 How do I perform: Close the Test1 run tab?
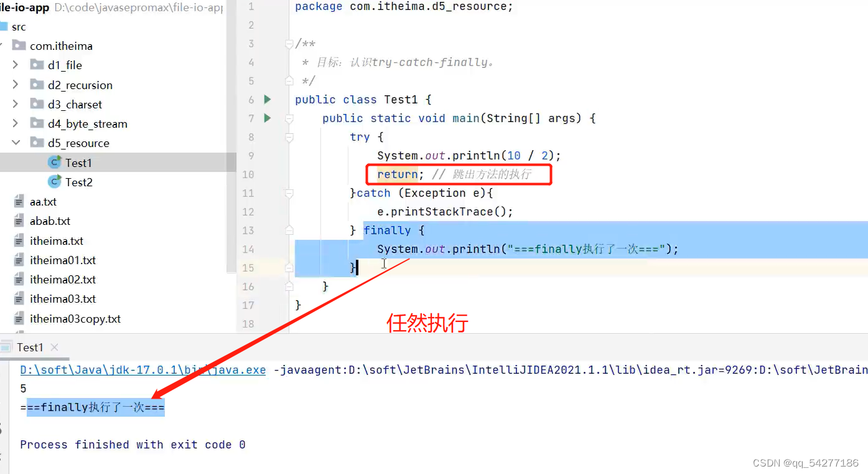click(x=54, y=347)
